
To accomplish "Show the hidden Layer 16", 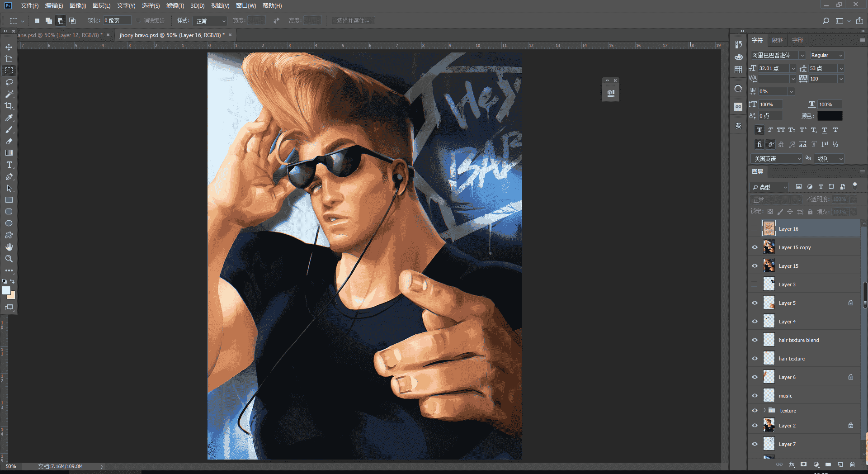I will [755, 229].
